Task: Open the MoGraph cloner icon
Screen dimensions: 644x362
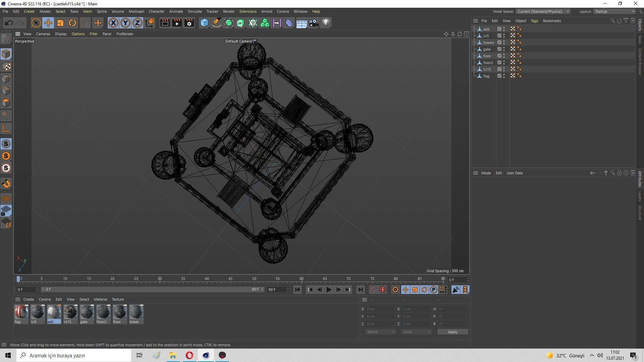Action: pos(253,23)
